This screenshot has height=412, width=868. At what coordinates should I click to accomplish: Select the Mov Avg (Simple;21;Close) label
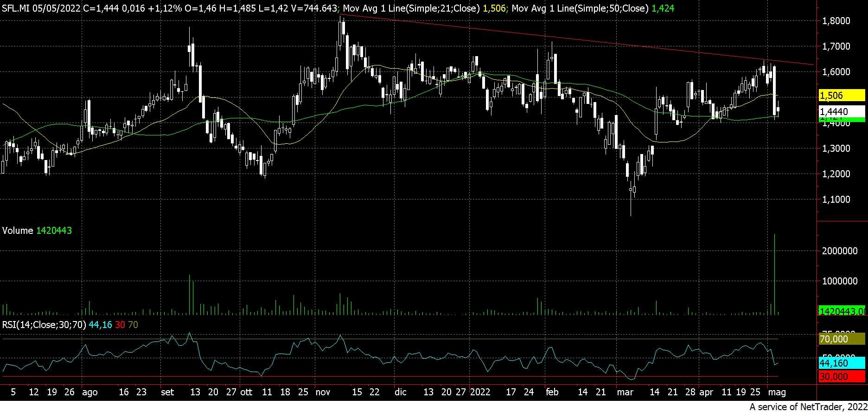411,8
